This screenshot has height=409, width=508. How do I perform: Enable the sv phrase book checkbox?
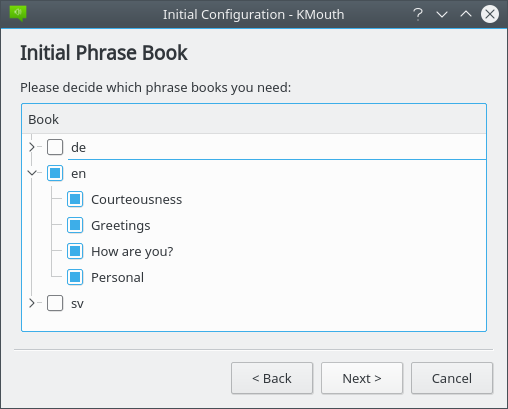pyautogui.click(x=55, y=303)
